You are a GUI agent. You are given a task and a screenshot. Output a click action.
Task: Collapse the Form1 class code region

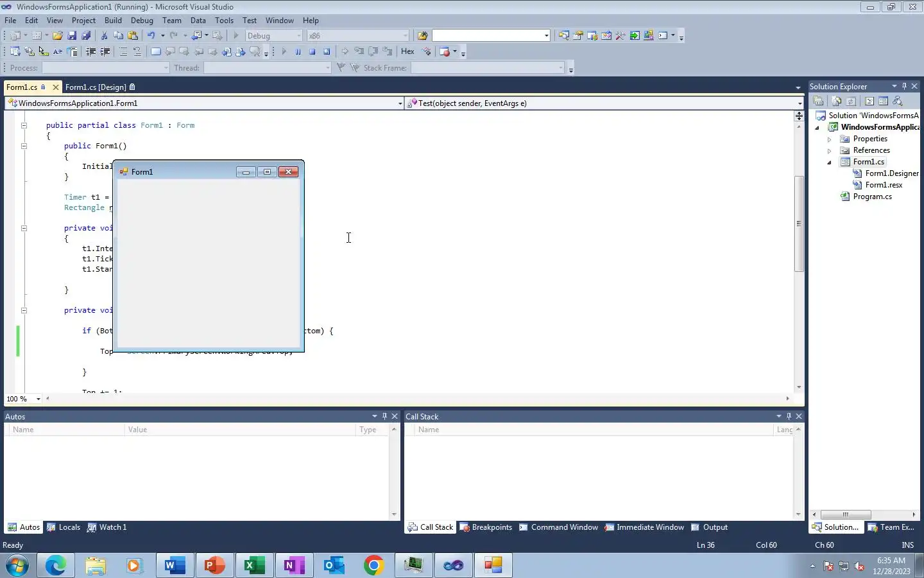24,125
